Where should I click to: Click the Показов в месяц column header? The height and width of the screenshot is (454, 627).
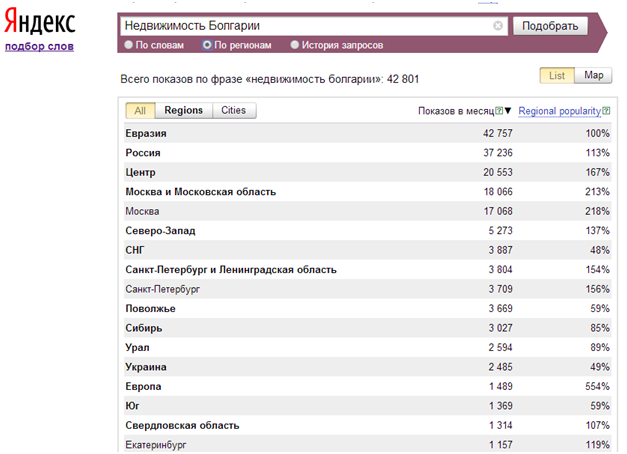pyautogui.click(x=456, y=111)
